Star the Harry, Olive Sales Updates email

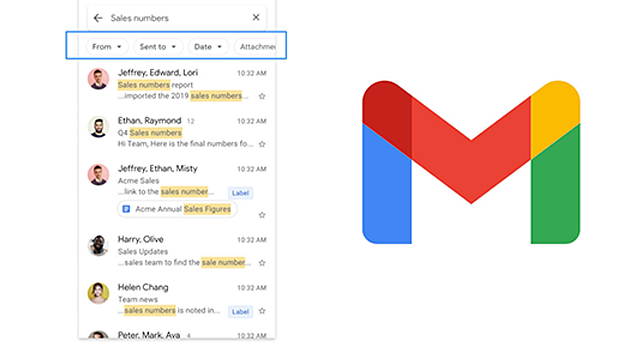262,263
